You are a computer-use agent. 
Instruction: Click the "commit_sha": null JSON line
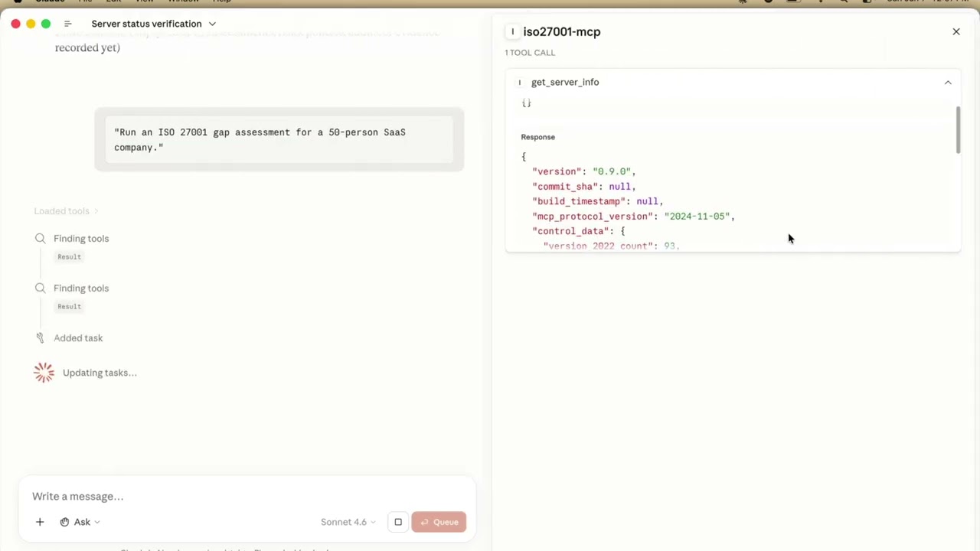coord(583,187)
